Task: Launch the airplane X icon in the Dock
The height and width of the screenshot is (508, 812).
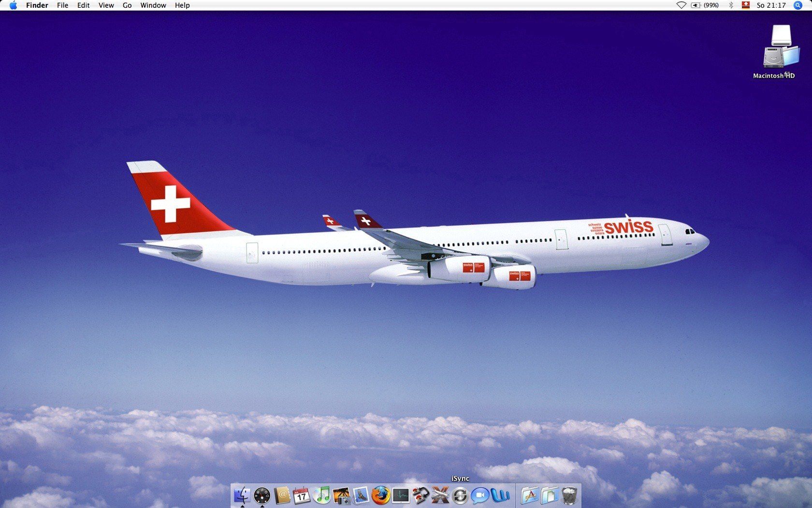Action: pos(440,495)
